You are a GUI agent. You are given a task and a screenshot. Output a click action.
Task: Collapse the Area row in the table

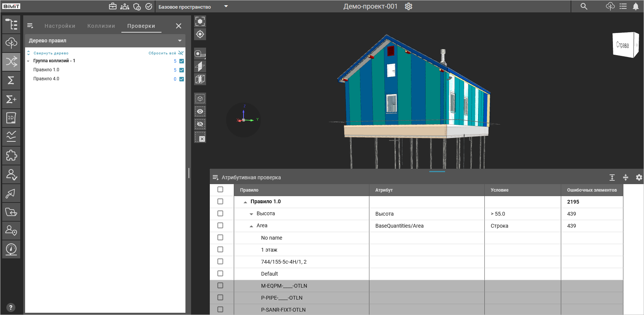coord(251,226)
